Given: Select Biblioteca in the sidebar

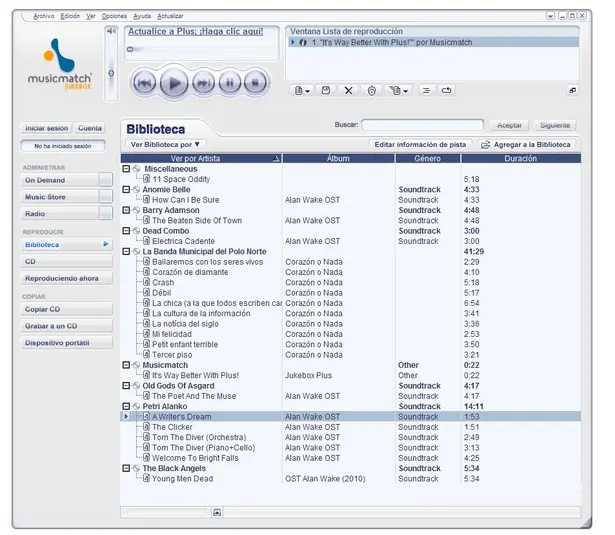Looking at the screenshot, I should tap(66, 245).
